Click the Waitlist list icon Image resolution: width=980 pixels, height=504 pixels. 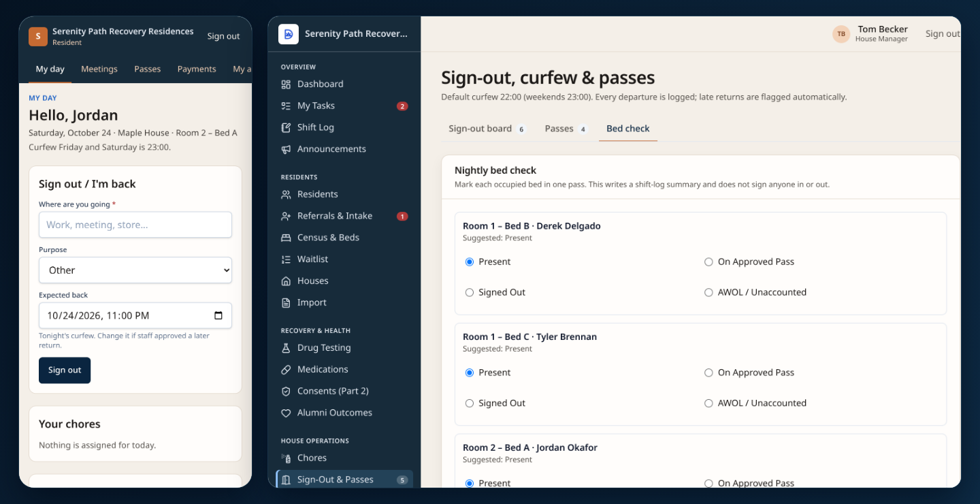click(286, 259)
